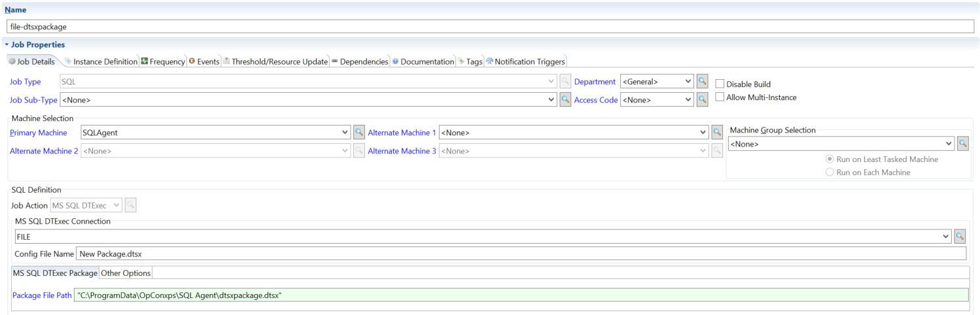Switch to the Notification Triggers tab
The image size is (980, 315).
coord(525,61)
